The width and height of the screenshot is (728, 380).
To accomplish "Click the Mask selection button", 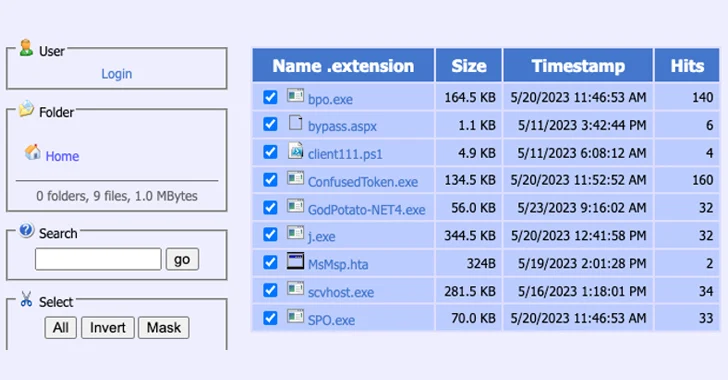I will tap(163, 328).
